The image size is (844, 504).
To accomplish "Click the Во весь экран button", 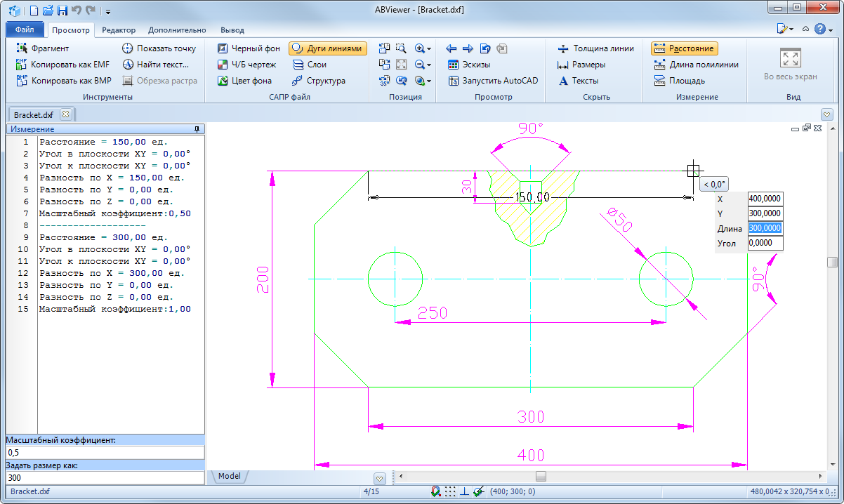I will point(790,65).
